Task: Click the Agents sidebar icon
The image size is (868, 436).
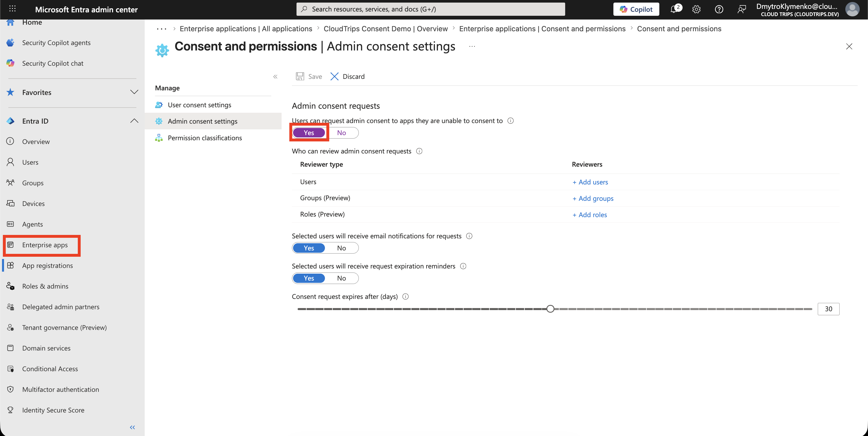Action: coord(10,224)
